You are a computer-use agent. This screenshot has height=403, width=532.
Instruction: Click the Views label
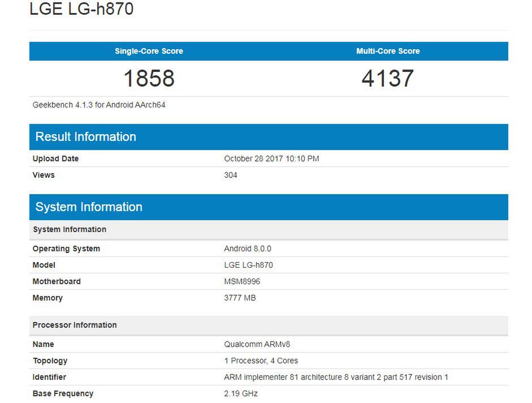(44, 175)
